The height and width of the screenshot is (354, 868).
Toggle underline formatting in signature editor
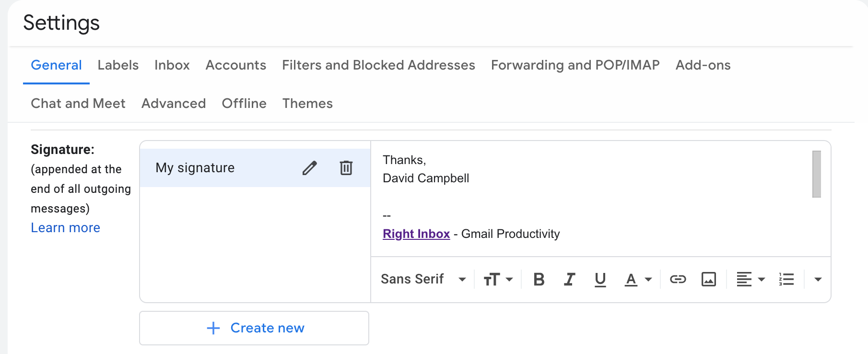600,279
